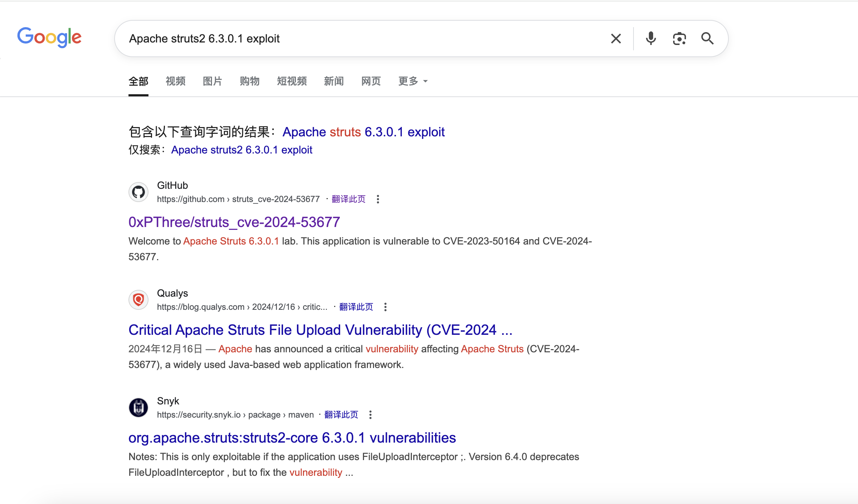The image size is (858, 504).
Task: Click the Qualys site name label
Action: [x=172, y=293]
